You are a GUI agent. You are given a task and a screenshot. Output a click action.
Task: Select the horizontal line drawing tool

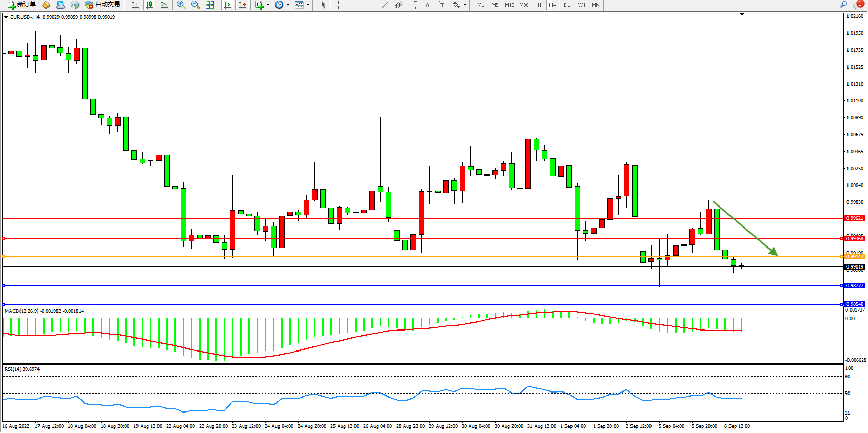pos(370,5)
